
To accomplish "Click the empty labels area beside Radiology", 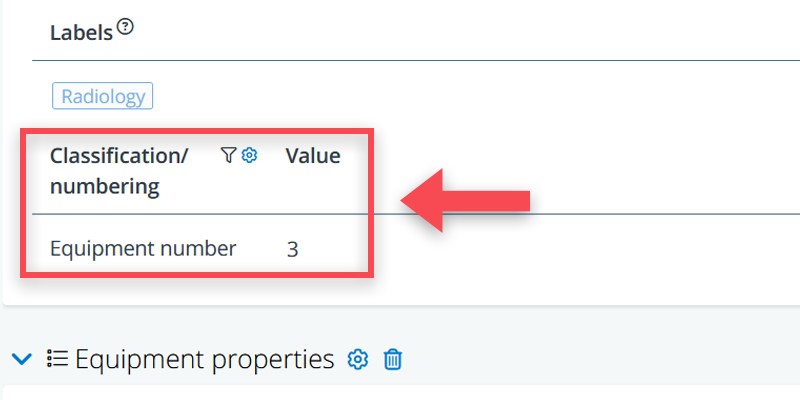I will click(x=450, y=97).
